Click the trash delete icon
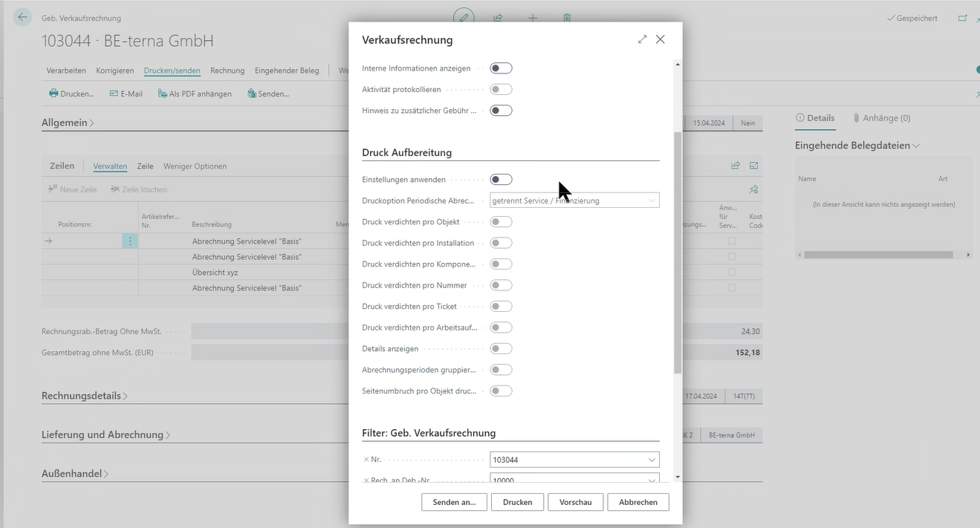Screen dimensions: 980x528 click(567, 18)
